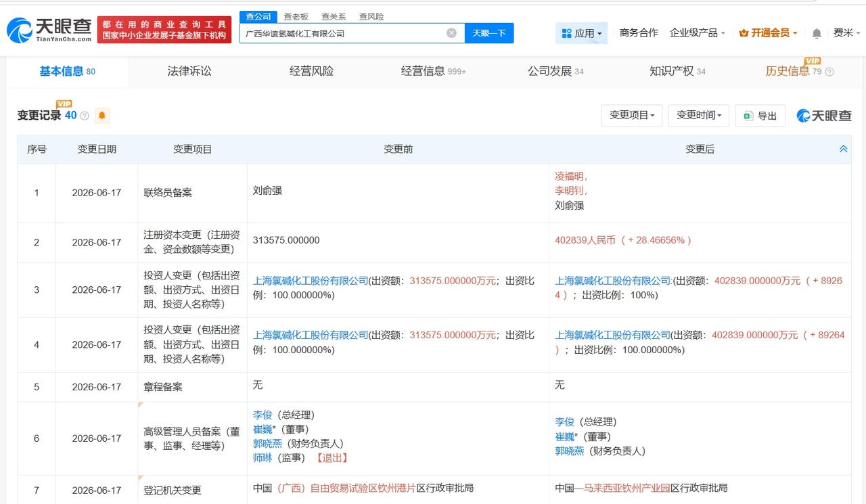The height and width of the screenshot is (504, 866).
Task: Switch to the 查关系 search tab
Action: coord(334,16)
